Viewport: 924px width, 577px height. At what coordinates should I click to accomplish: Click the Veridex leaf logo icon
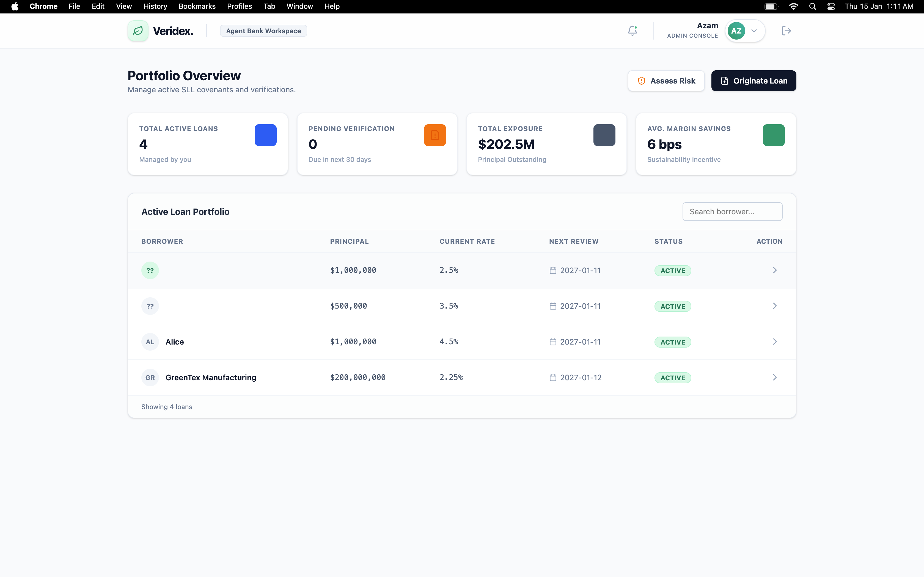(138, 30)
